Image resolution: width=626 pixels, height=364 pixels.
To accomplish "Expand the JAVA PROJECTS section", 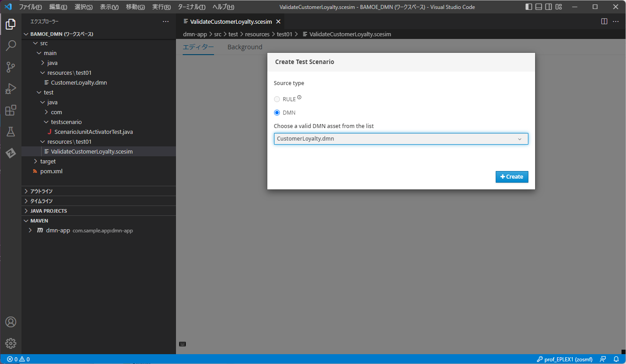I will pos(99,211).
